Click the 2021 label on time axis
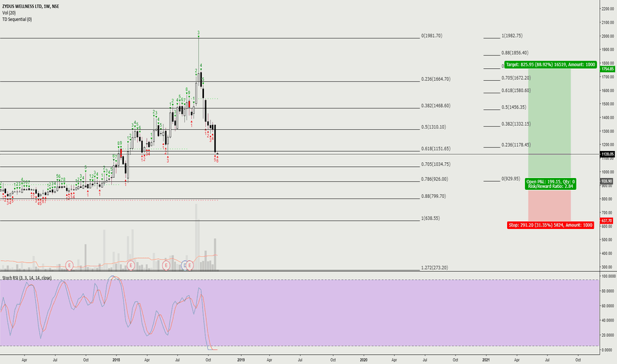This screenshot has width=617, height=364. (x=486, y=359)
